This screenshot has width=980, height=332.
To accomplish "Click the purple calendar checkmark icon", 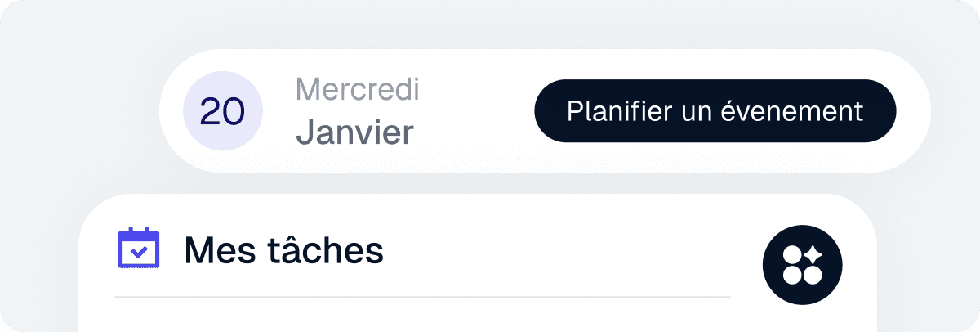I will (139, 249).
